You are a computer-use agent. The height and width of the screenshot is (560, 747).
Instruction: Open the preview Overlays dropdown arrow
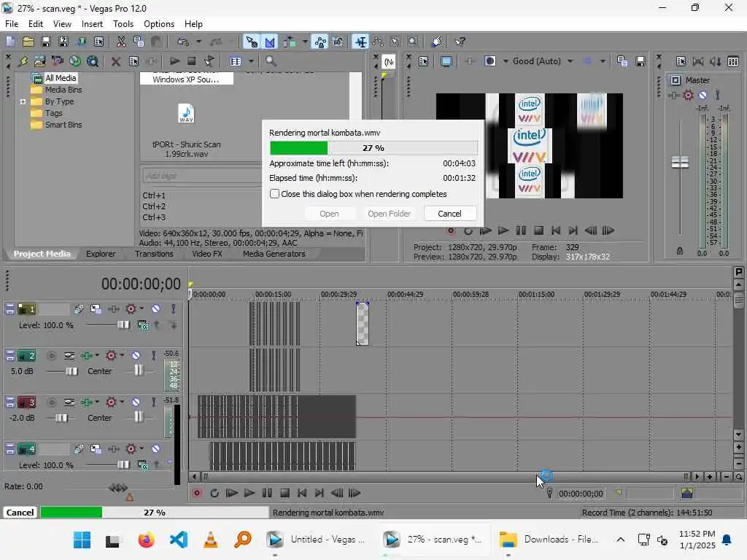click(602, 61)
